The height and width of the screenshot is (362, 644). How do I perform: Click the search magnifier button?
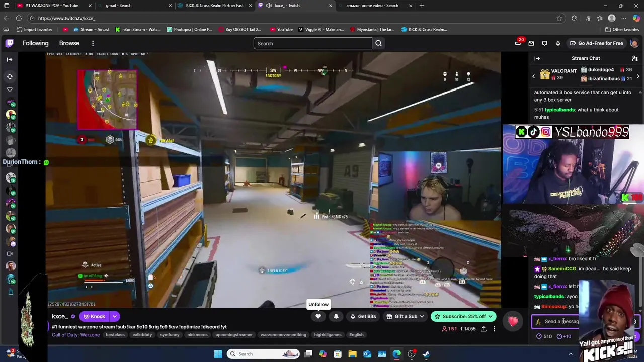[x=378, y=43]
